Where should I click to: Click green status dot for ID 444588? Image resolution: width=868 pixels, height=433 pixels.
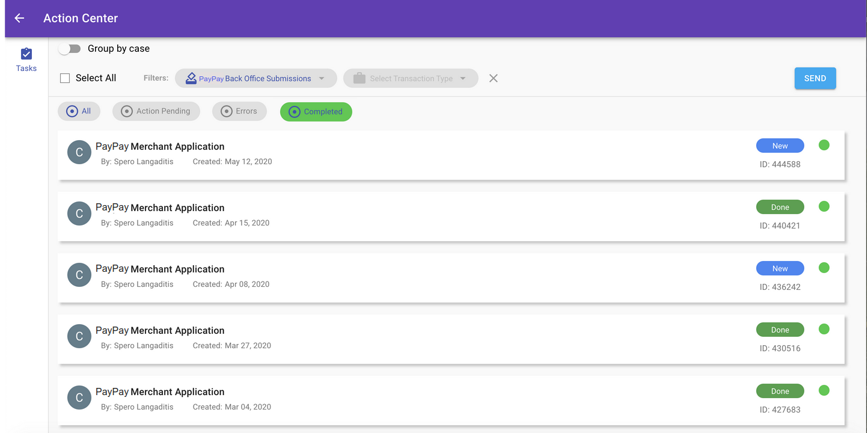coord(824,145)
